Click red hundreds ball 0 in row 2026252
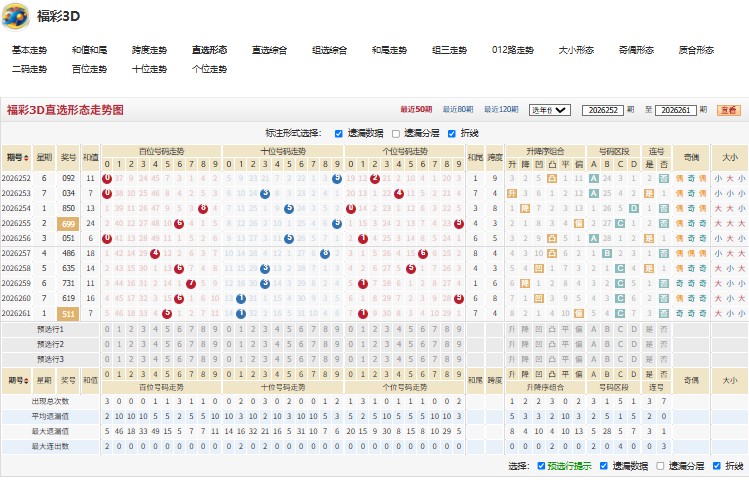Viewport: 749px width, 480px height. pyautogui.click(x=107, y=179)
